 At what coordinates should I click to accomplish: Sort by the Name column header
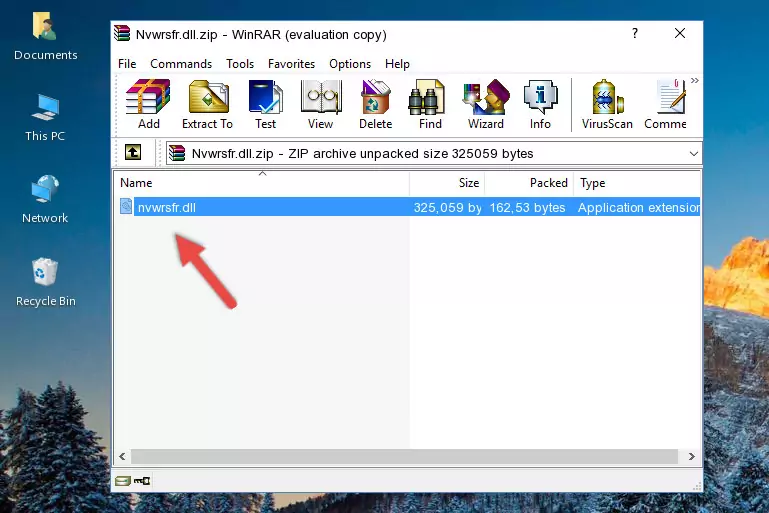[x=262, y=183]
